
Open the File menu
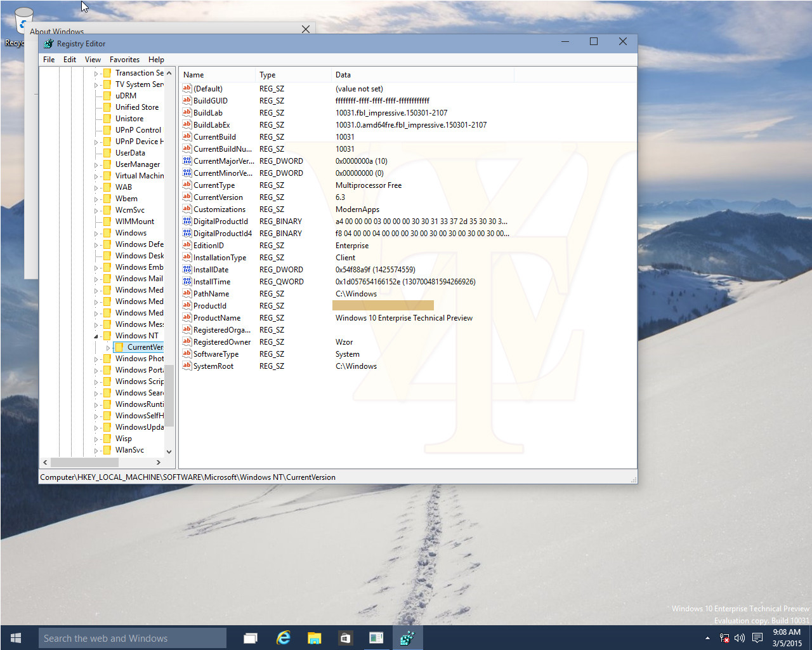(49, 59)
